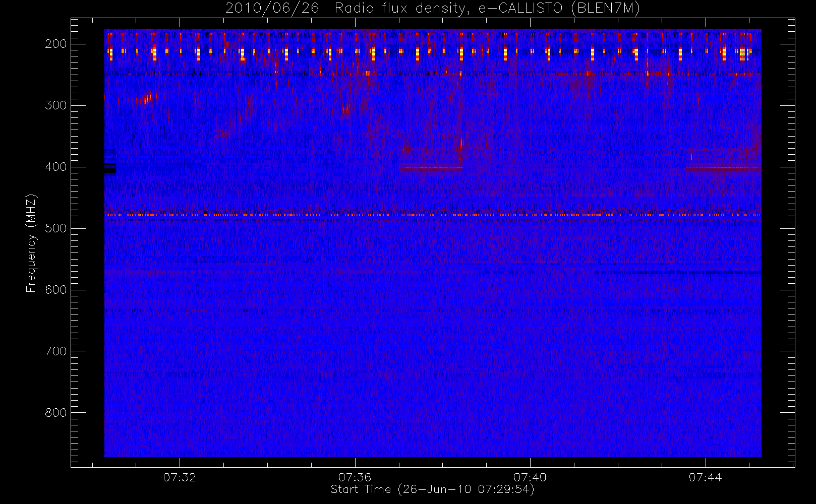Click the plot title "2010/06/26 Radio flux density, e-CALLISTO (BLEN7M)"
This screenshot has height=504, width=816.
[x=432, y=9]
